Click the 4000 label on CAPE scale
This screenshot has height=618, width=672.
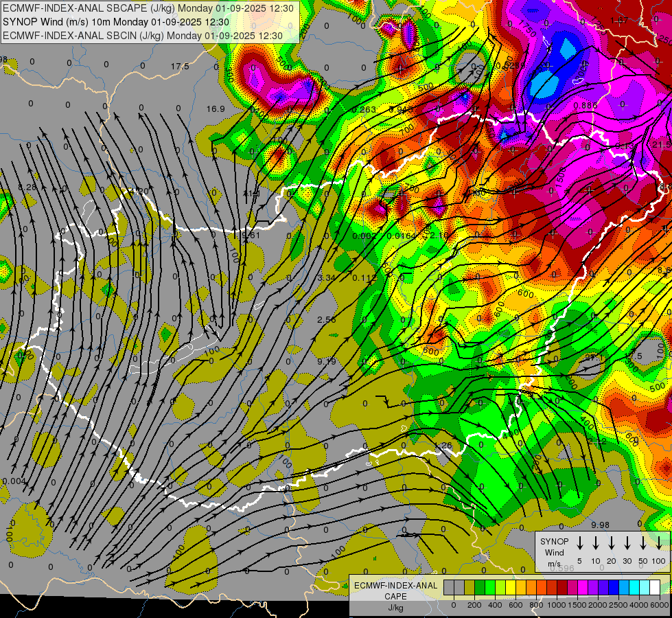(638, 605)
